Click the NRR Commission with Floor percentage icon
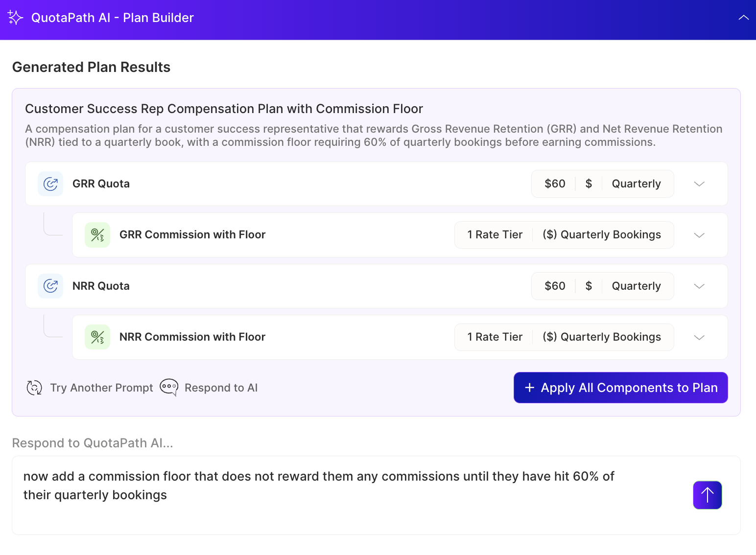Viewport: 756px width, 555px height. pos(97,337)
